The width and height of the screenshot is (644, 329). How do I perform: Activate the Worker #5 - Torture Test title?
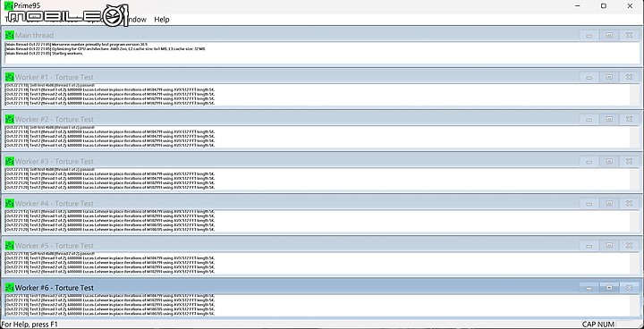coord(55,246)
